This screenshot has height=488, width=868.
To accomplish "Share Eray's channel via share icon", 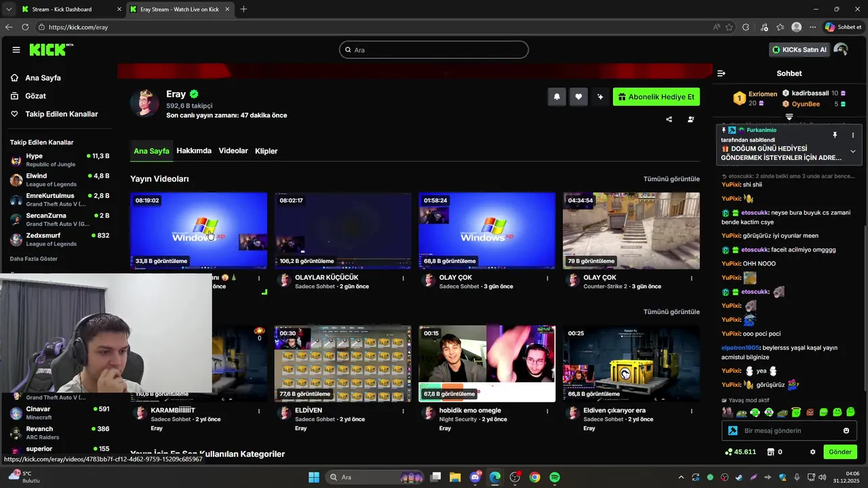I will [x=669, y=119].
